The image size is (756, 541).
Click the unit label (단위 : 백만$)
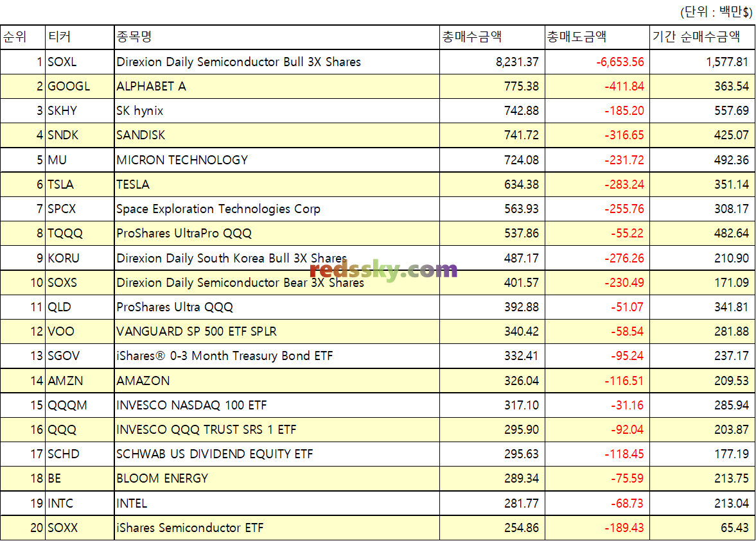(x=716, y=12)
